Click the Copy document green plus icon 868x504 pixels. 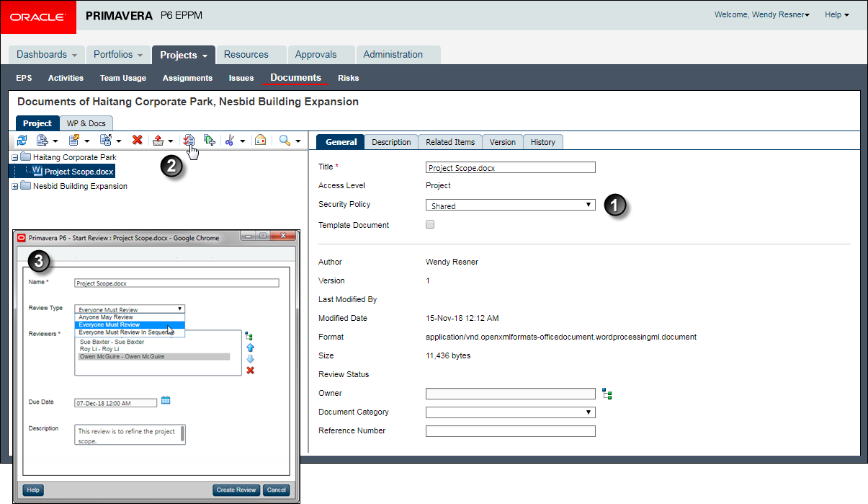coord(209,141)
